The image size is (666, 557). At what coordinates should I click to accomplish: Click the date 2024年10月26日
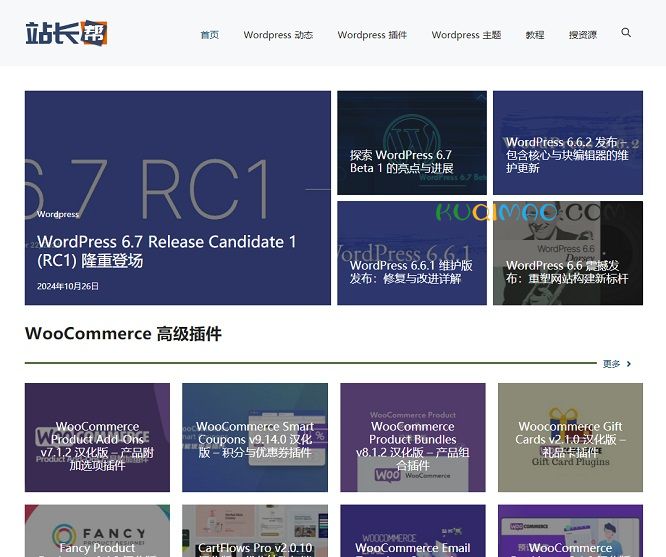(68, 286)
